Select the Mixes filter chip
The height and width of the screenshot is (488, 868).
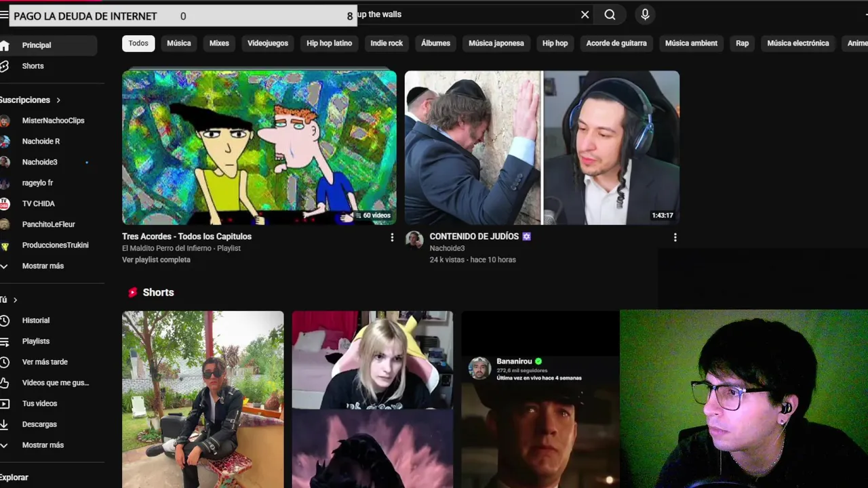[219, 43]
